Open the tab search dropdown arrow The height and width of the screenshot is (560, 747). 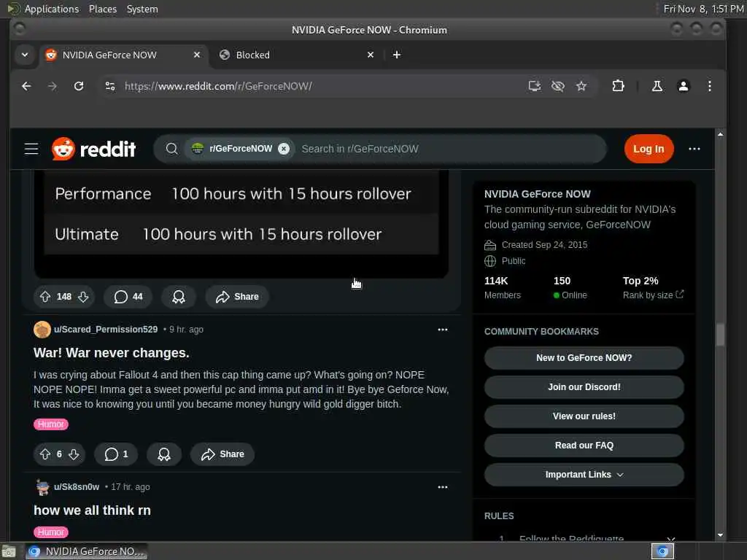[25, 55]
